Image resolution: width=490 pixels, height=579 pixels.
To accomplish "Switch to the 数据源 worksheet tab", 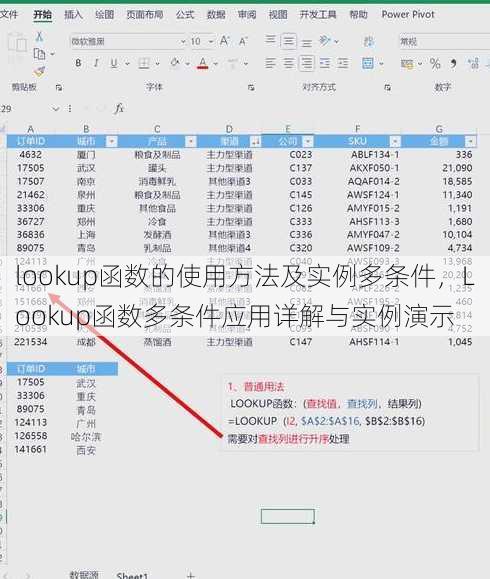I will (84, 575).
